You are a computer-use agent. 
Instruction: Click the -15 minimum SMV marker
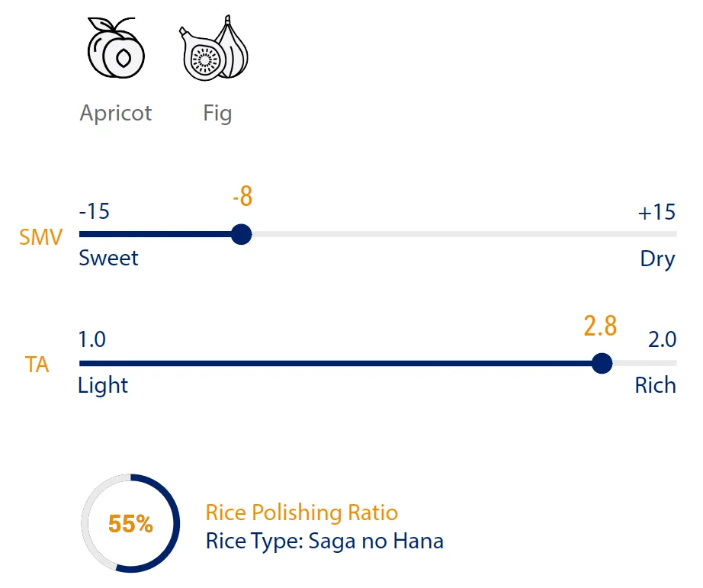pos(95,211)
